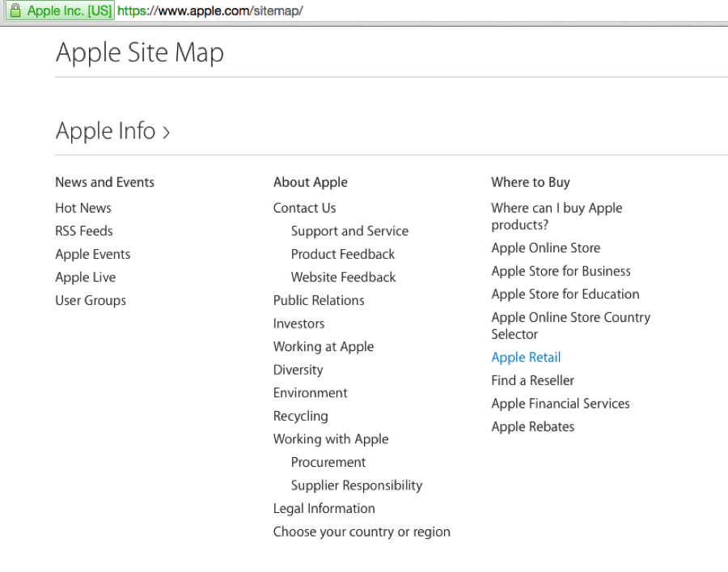
Task: Open the Website Feedback link
Action: 344,278
